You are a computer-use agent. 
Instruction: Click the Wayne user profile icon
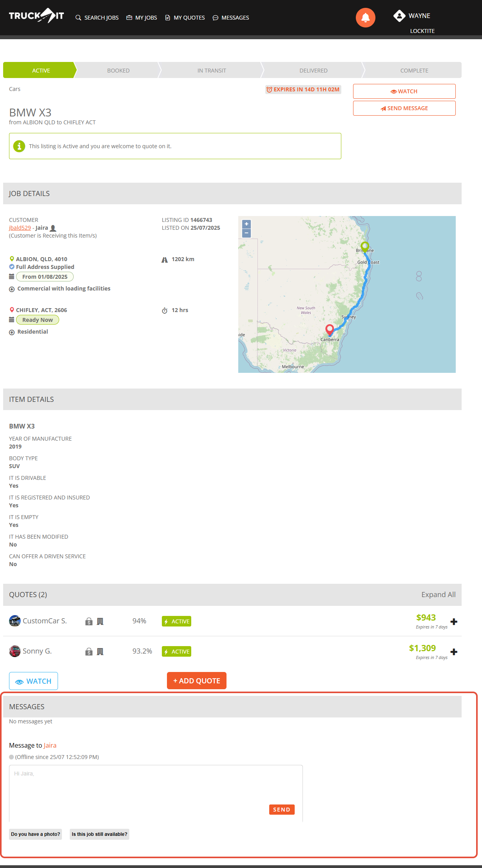(x=399, y=16)
